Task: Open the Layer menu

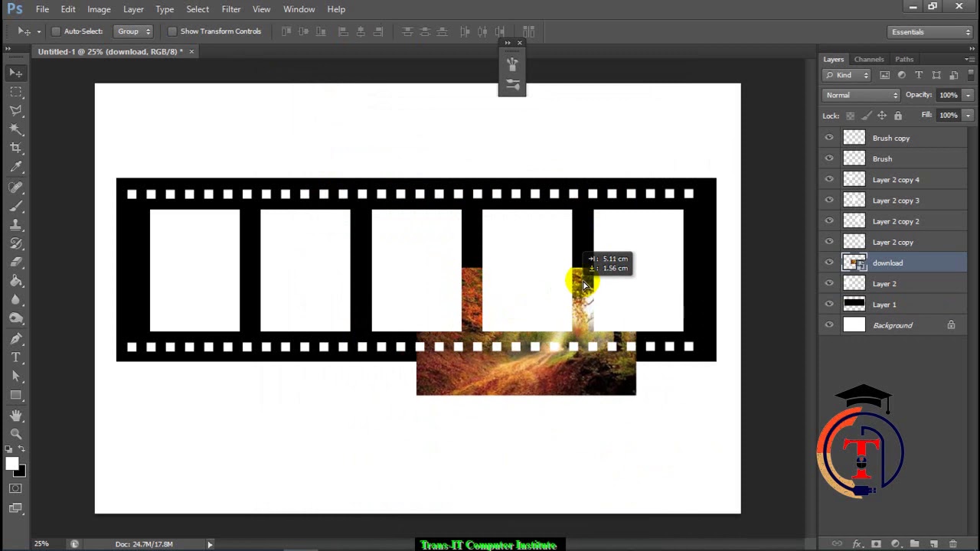Action: click(x=133, y=9)
